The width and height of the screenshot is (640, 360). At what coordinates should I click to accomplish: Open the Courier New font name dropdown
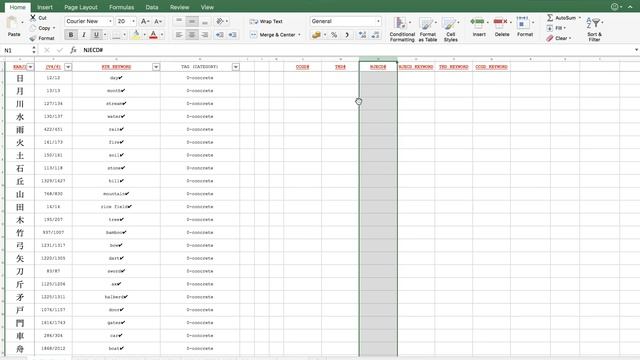110,21
